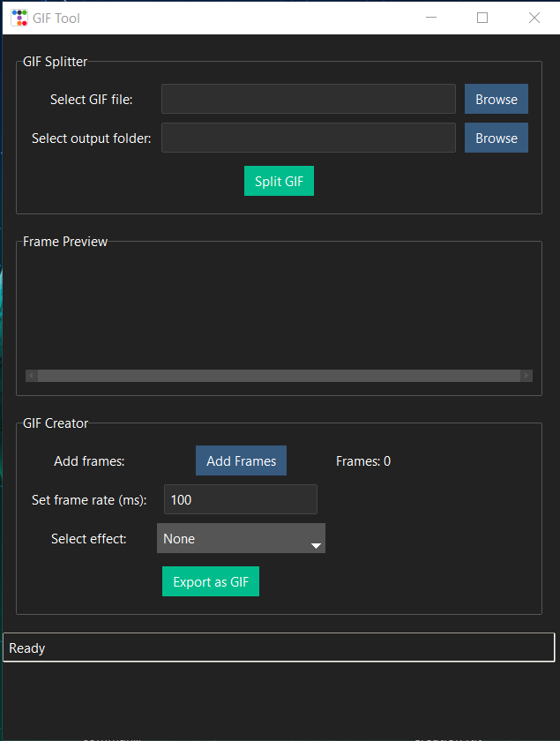The height and width of the screenshot is (741, 560).
Task: Click the Ready status bar
Action: coord(279,647)
